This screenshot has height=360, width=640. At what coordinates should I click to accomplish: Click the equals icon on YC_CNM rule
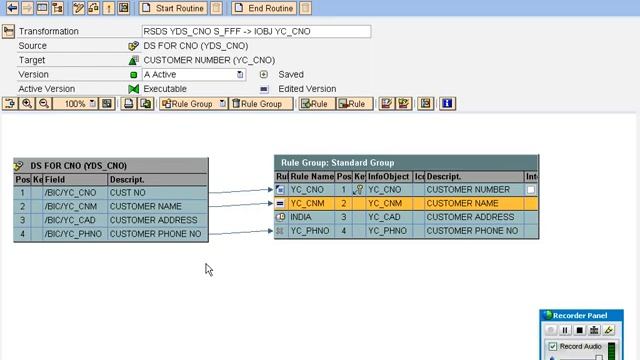280,203
